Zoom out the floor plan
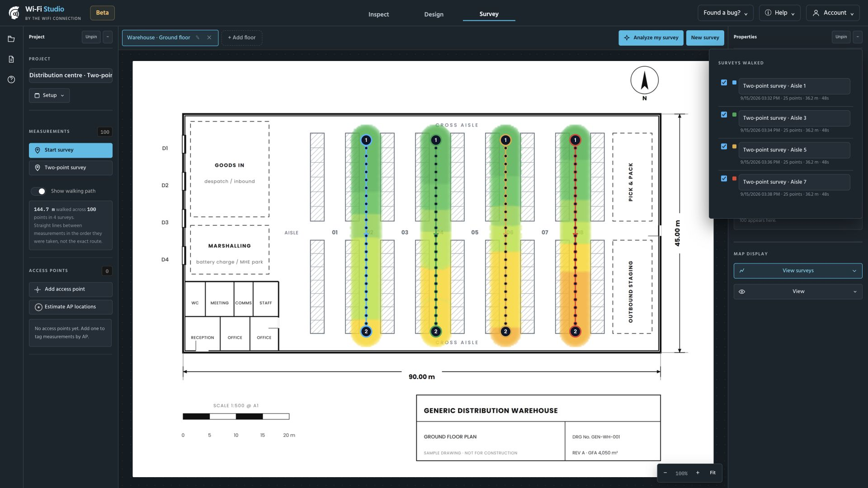The width and height of the screenshot is (868, 488). click(665, 473)
